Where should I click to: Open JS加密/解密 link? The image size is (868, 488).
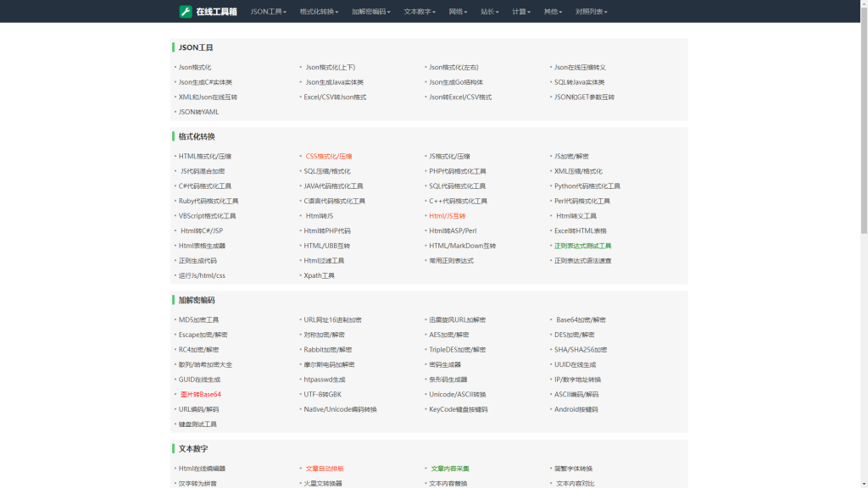(571, 157)
